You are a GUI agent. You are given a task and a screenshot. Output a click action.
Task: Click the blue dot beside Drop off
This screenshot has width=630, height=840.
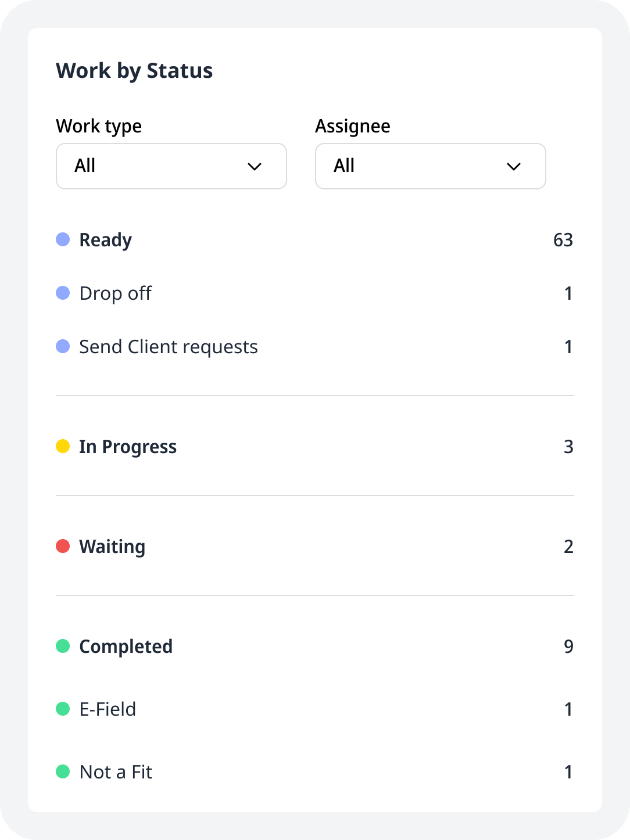pyautogui.click(x=63, y=293)
